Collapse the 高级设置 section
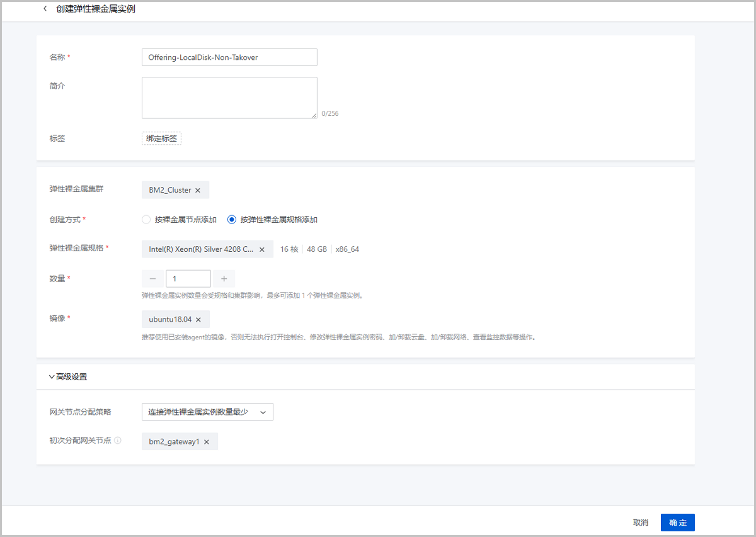This screenshot has height=537, width=756. click(x=52, y=377)
